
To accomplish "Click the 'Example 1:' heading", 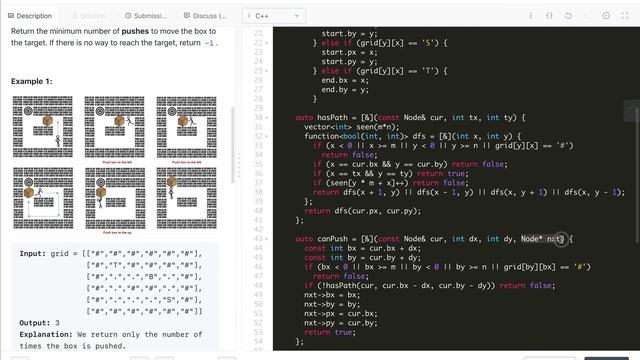I will coord(32,81).
